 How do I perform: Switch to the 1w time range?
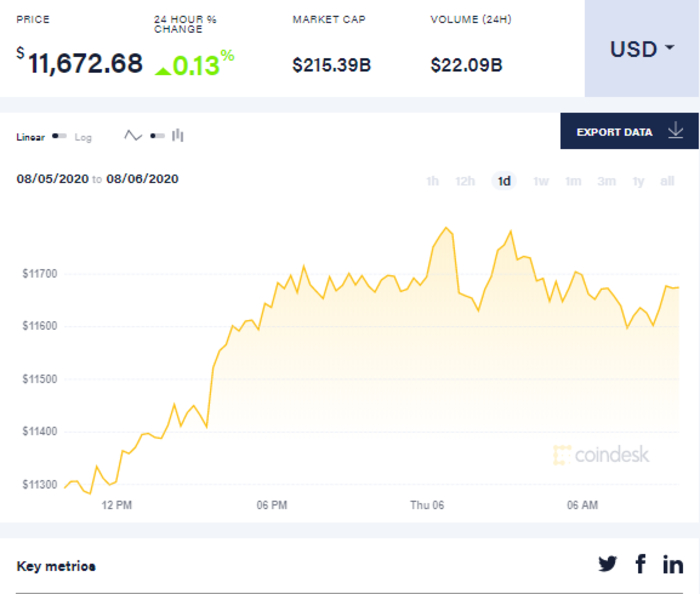pyautogui.click(x=541, y=181)
